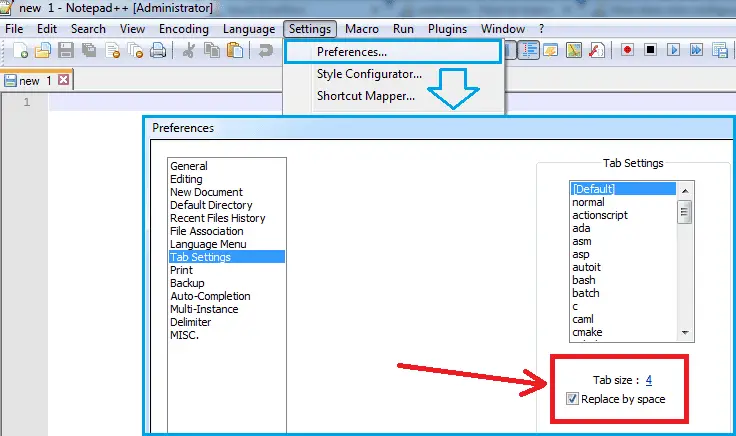Click the Notepad++ title bar icon

click(5, 8)
